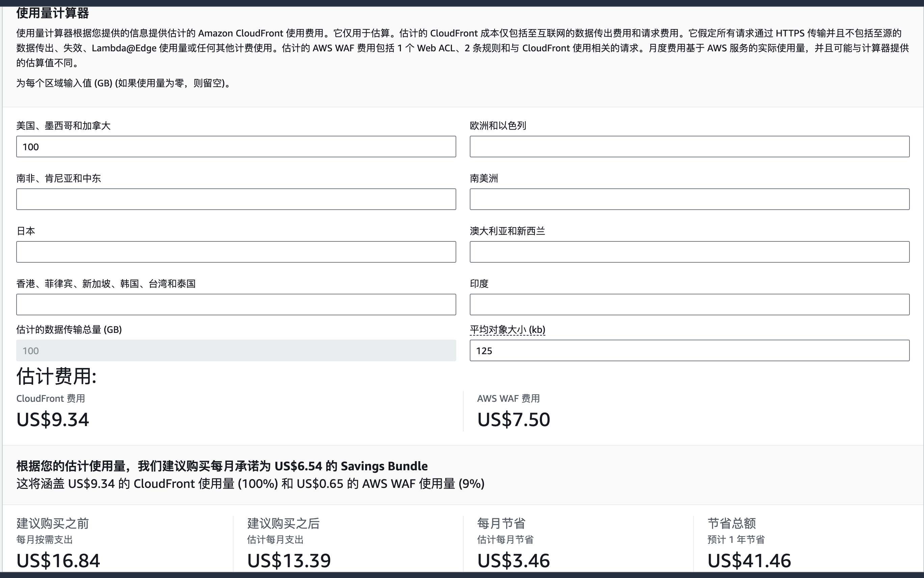Click the 每月按需支出 caption

click(x=44, y=540)
